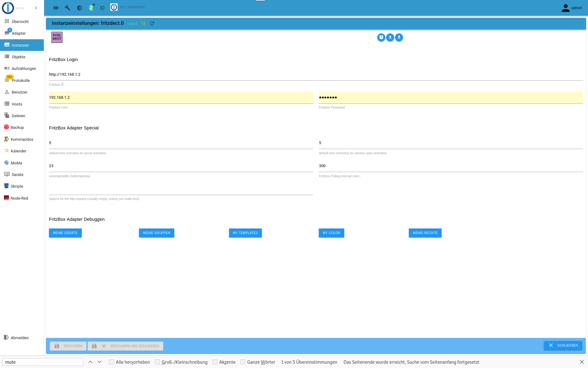Open Kalender in the sidebar

22,151
